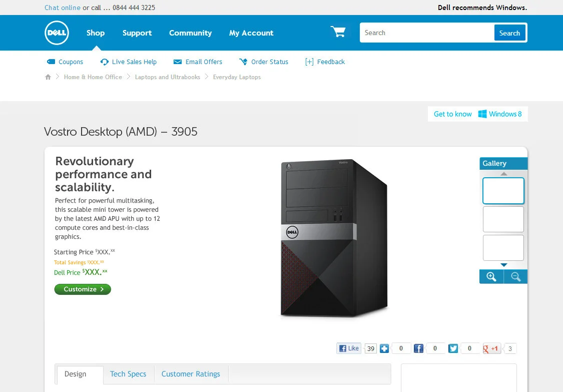Open the My Account menu
The width and height of the screenshot is (563, 392).
(251, 33)
